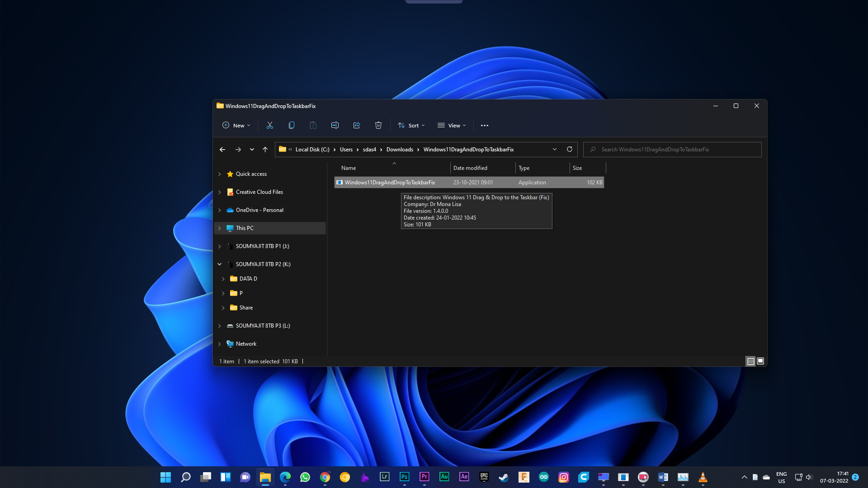Click the Copy icon in toolbar
The height and width of the screenshot is (488, 868).
(292, 125)
